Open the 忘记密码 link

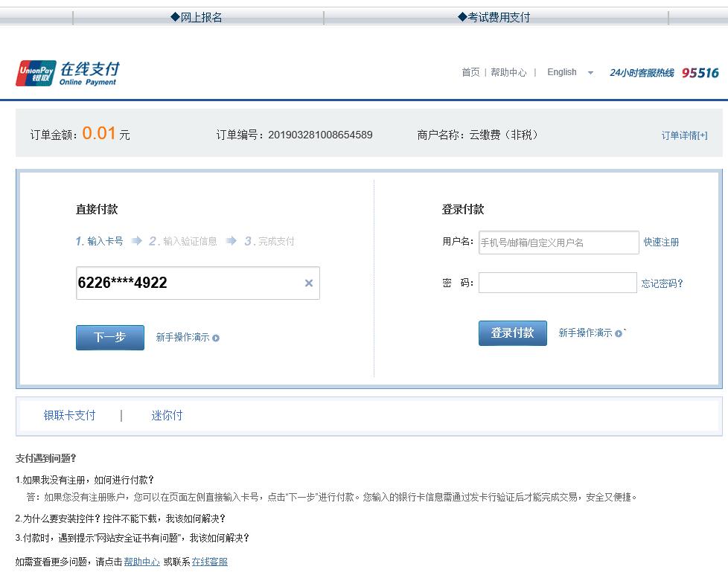pos(661,283)
